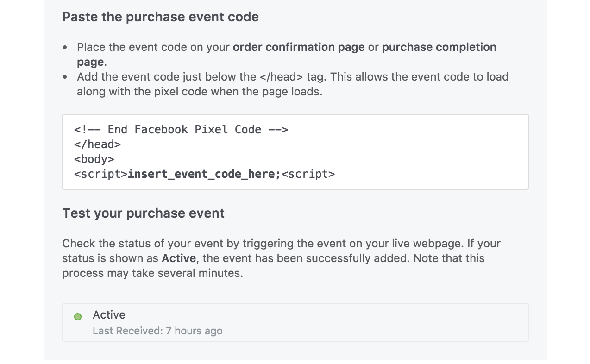The width and height of the screenshot is (590, 364).
Task: Click the Paste the purchase event code heading
Action: point(160,17)
